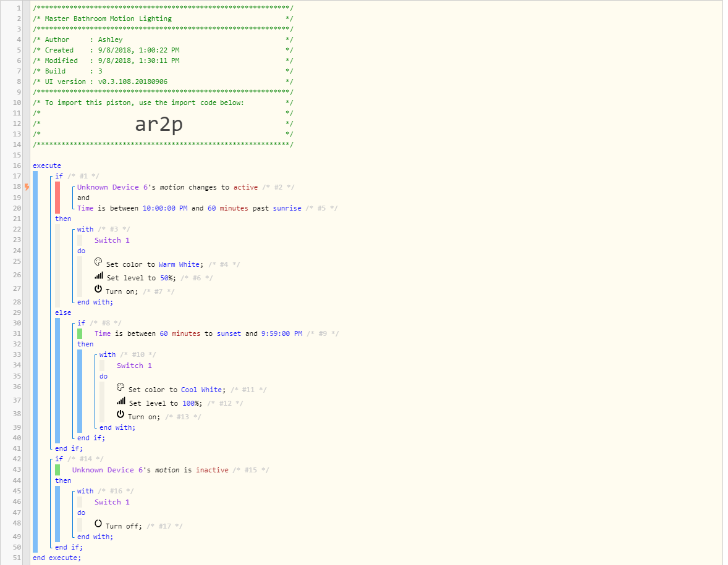Click 'Switch 1' in the with #3 block
This screenshot has width=728, height=565.
(112, 240)
